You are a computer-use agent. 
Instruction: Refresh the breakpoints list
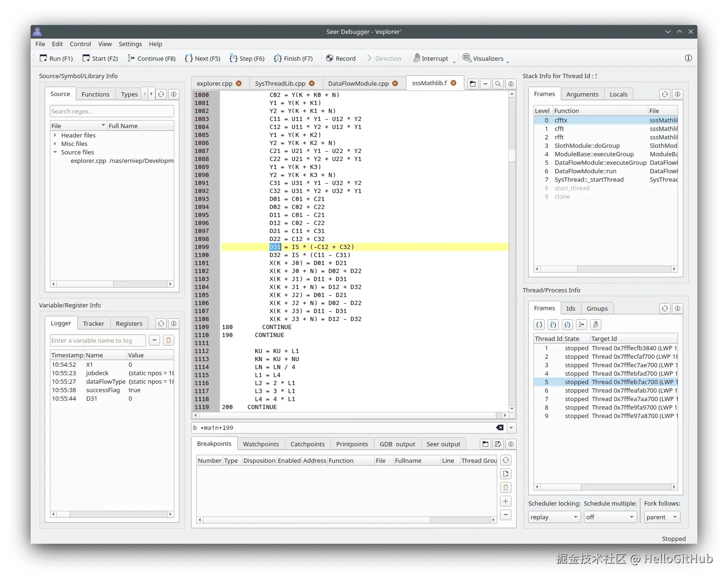(505, 460)
